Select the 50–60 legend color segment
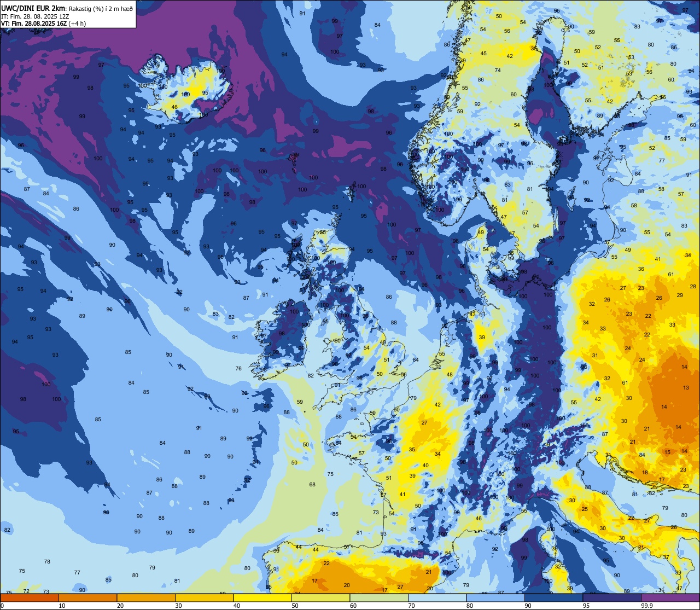Viewport: 700px width, 610px height. (x=321, y=597)
